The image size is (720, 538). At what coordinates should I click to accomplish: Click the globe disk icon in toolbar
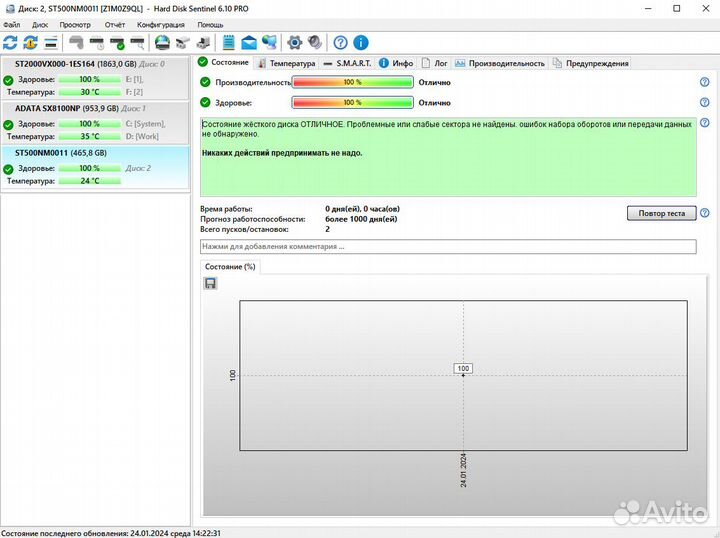tap(162, 42)
